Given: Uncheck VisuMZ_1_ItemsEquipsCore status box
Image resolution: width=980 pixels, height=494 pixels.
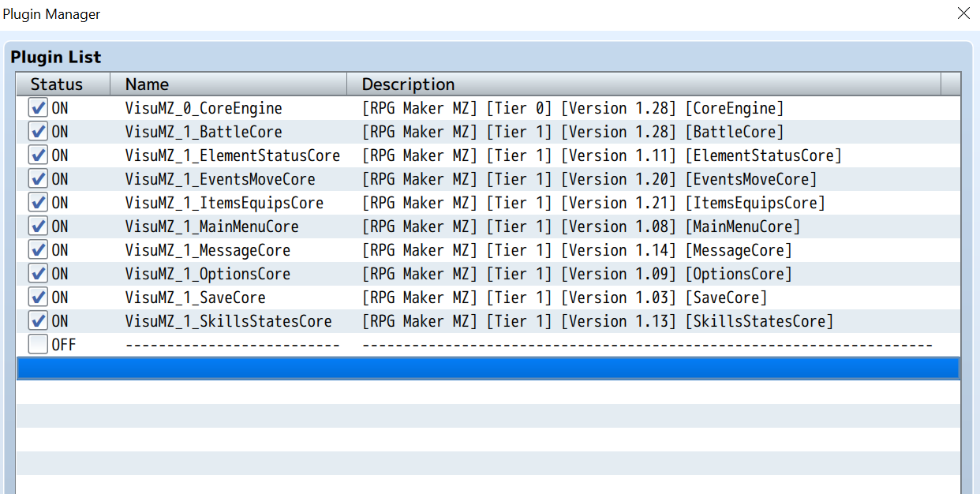Looking at the screenshot, I should (38, 203).
